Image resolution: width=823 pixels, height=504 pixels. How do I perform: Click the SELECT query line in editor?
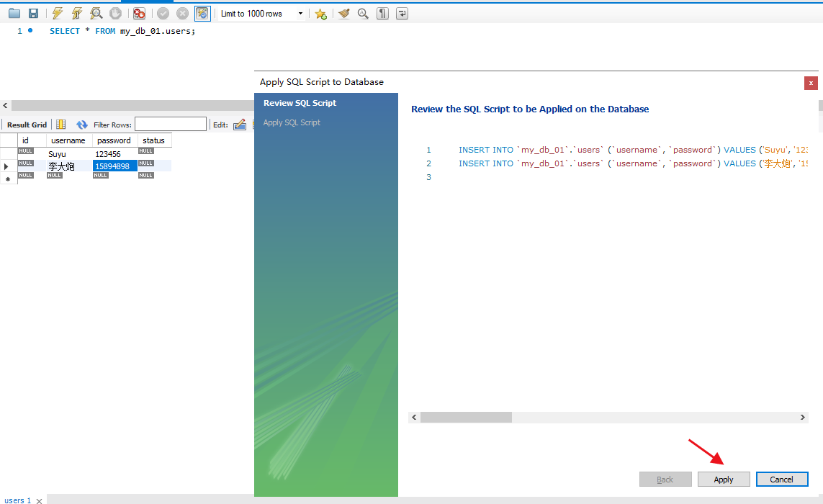click(122, 31)
